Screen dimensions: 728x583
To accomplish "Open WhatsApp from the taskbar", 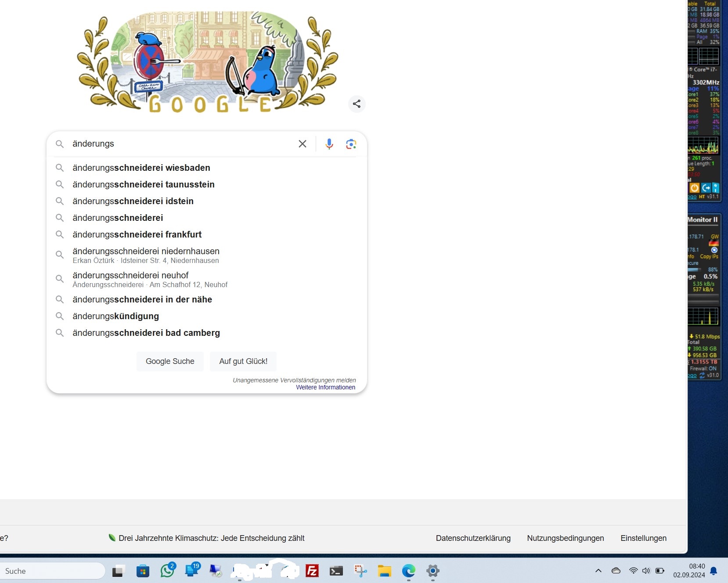I will [168, 570].
